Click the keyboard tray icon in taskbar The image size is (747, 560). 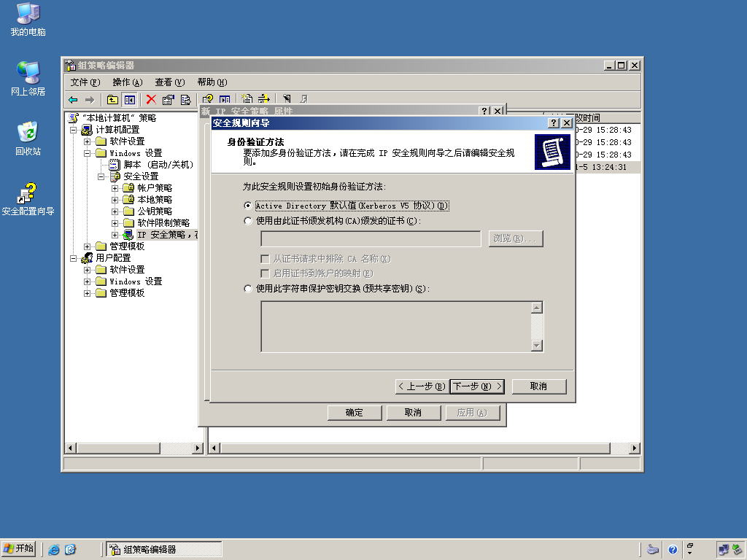pos(653,550)
